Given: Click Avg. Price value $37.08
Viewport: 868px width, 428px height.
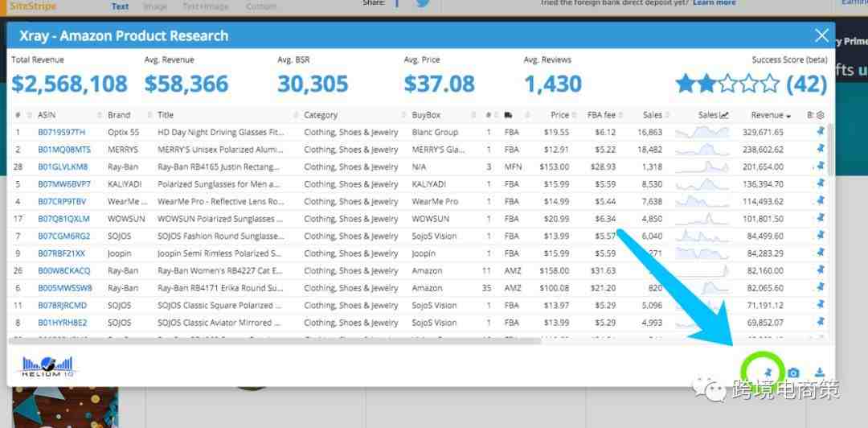Looking at the screenshot, I should [440, 84].
